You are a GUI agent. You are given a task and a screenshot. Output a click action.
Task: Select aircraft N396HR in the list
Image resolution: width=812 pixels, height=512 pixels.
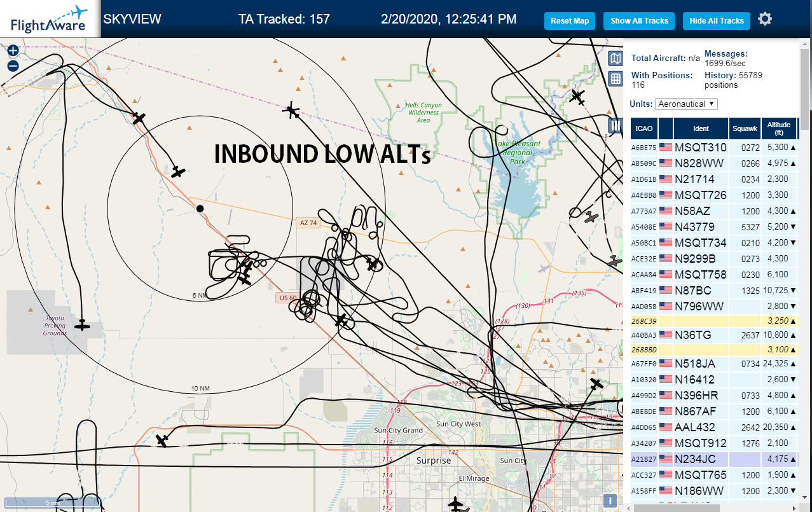[x=714, y=396]
